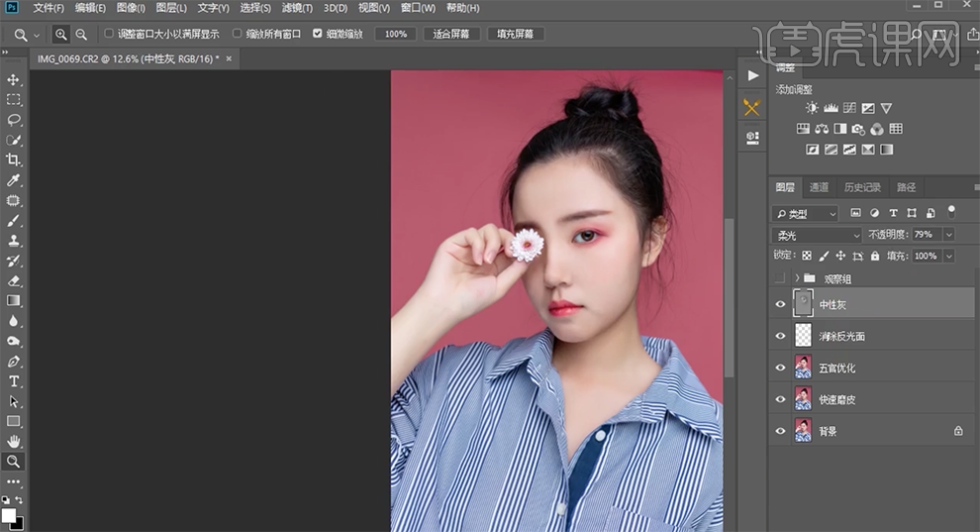
Task: Click the 填充屏幕 button
Action: click(x=515, y=34)
